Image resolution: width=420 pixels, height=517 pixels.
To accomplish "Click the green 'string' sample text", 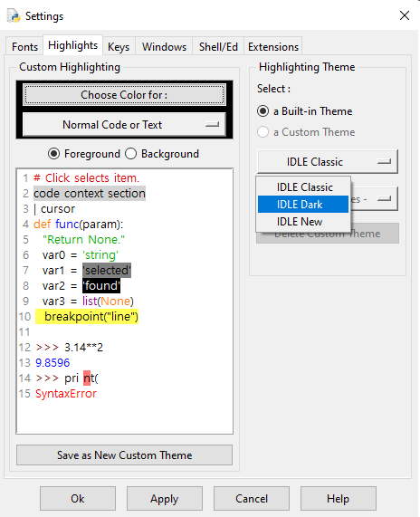I will pyautogui.click(x=100, y=254).
